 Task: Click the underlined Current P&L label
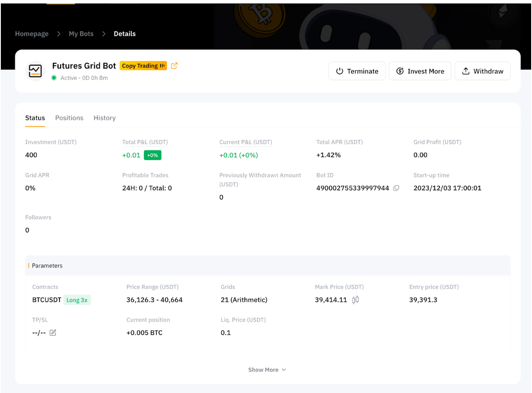[x=246, y=142]
